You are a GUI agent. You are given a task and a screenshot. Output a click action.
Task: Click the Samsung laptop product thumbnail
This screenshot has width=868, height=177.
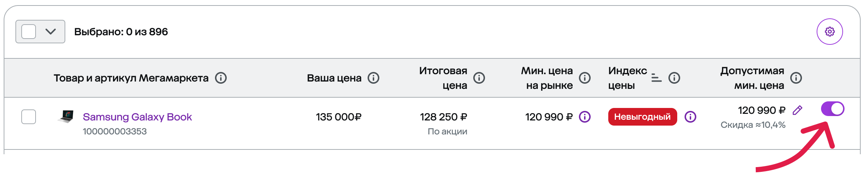[66, 116]
